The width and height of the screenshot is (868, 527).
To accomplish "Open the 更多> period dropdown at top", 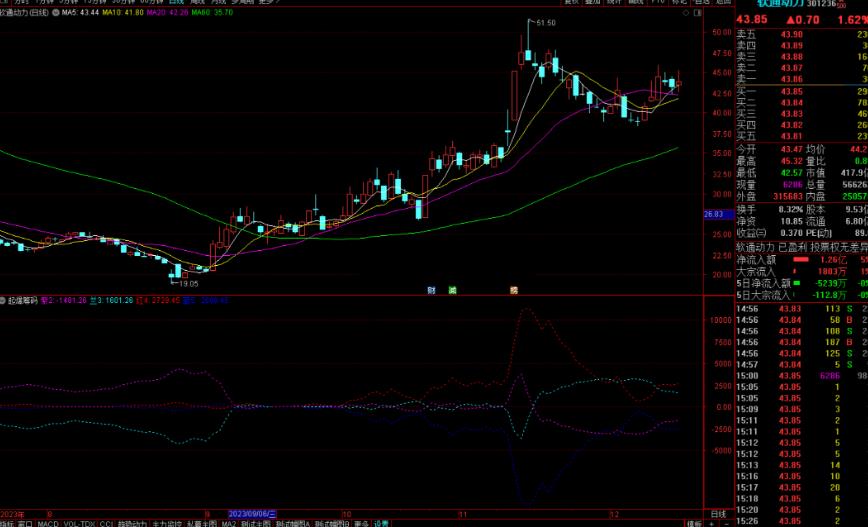I will [270, 2].
